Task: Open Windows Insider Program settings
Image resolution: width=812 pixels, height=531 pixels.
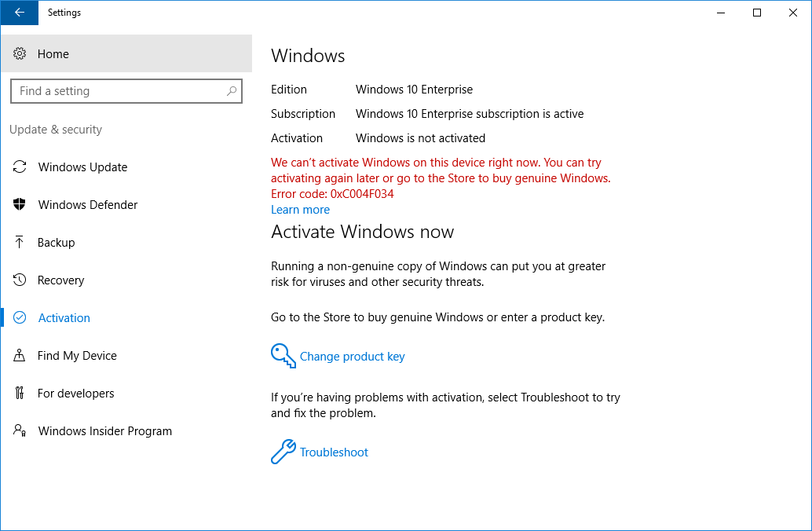Action: [22, 430]
